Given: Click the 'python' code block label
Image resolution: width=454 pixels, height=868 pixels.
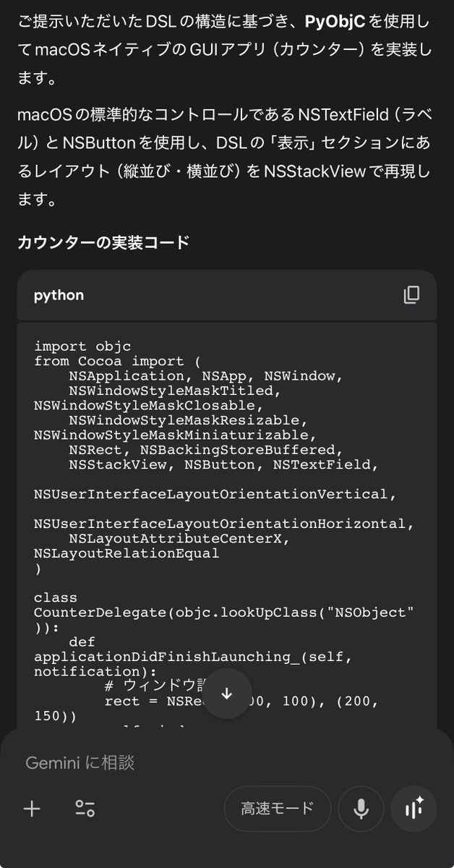Looking at the screenshot, I should click(59, 295).
